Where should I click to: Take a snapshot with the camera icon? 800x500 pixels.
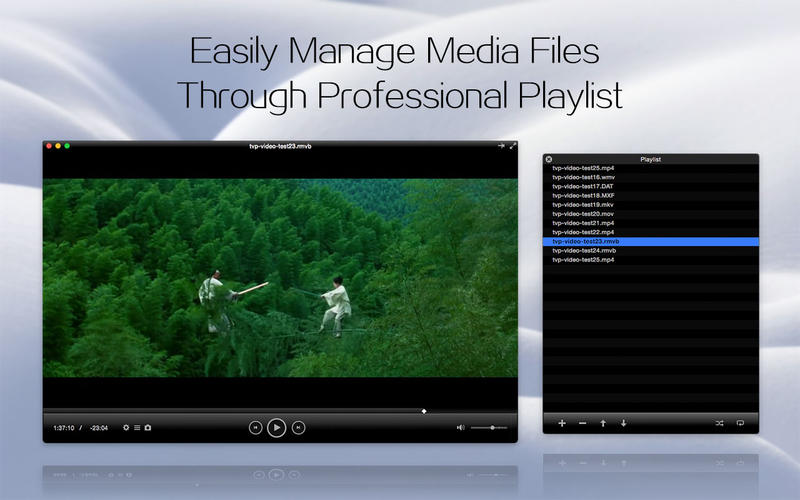pos(148,427)
